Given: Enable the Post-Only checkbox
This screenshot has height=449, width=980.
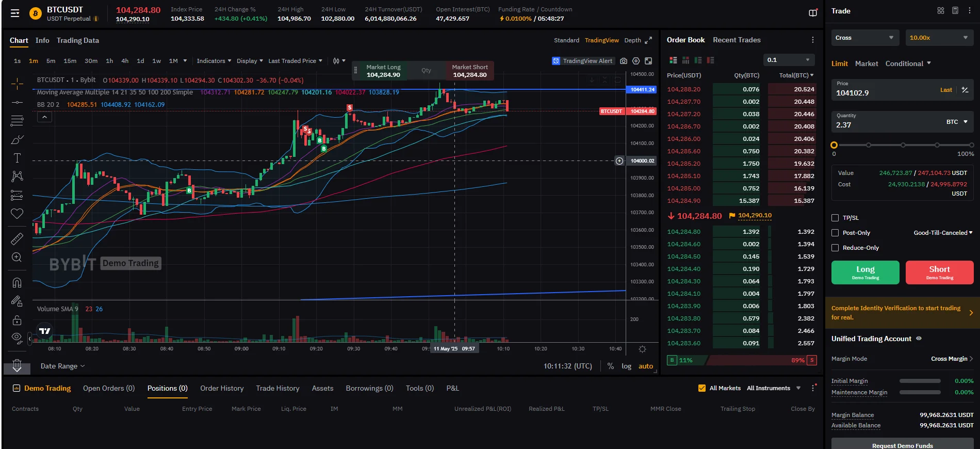Looking at the screenshot, I should pos(835,233).
